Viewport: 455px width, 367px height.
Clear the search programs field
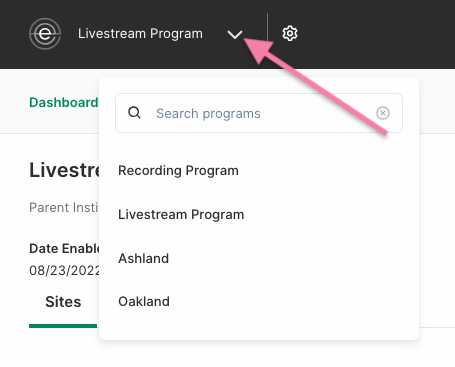[x=383, y=113]
